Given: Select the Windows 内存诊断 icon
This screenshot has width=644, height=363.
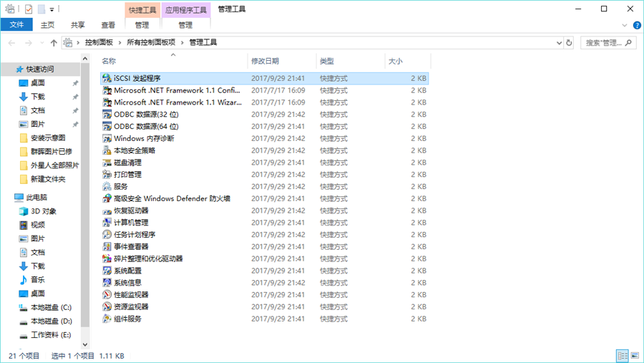Looking at the screenshot, I should [107, 138].
